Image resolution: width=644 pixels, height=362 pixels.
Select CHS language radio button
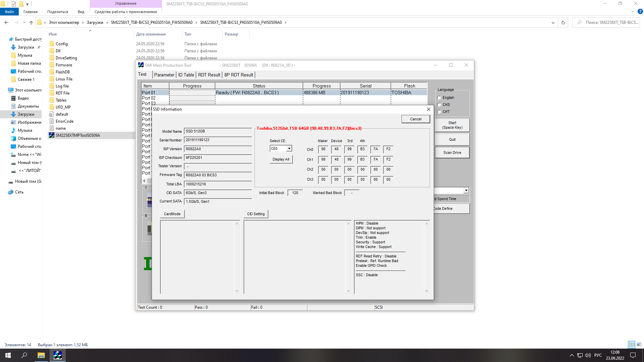pyautogui.click(x=439, y=105)
